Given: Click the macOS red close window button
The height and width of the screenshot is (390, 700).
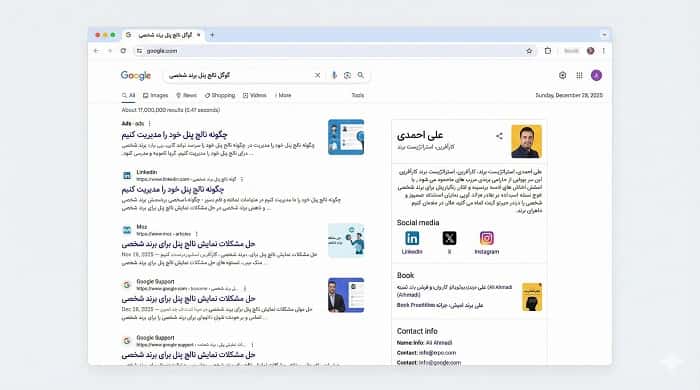Looking at the screenshot, I should pos(98,35).
